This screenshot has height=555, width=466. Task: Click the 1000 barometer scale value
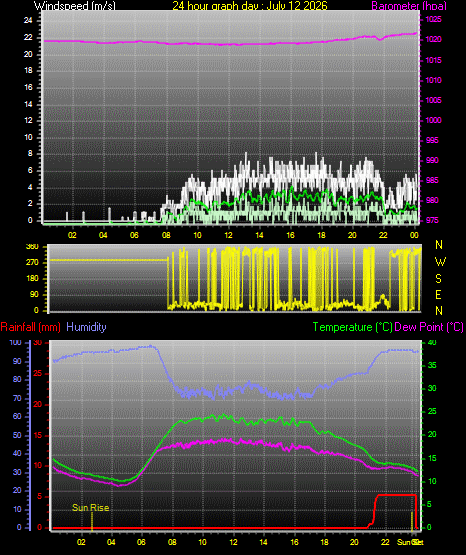433,120
